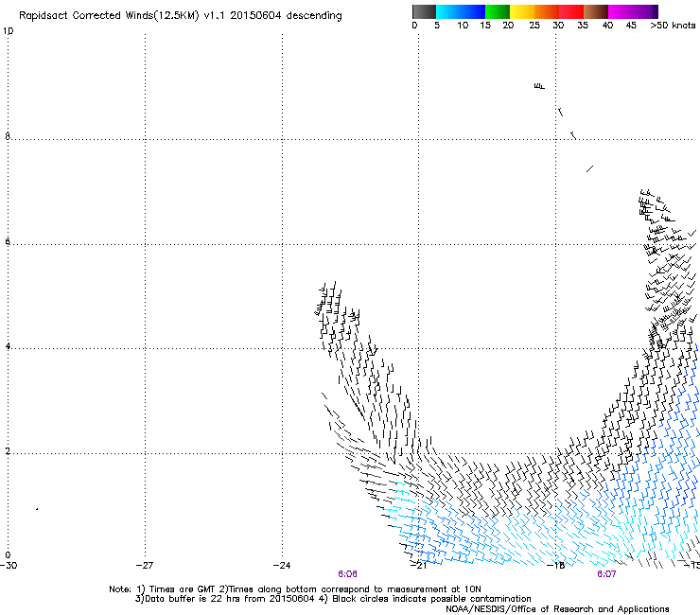The image size is (700, 615).
Task: Click the '25' legend scale label
Action: pyautogui.click(x=534, y=26)
